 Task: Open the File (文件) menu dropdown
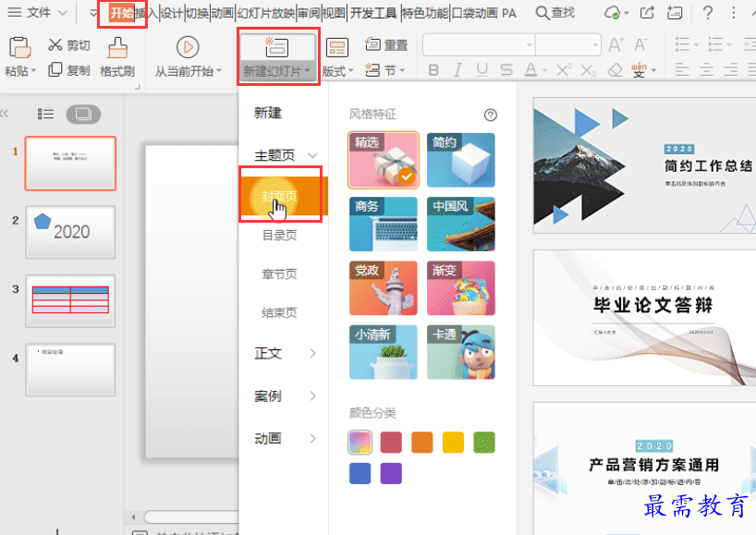pos(38,13)
